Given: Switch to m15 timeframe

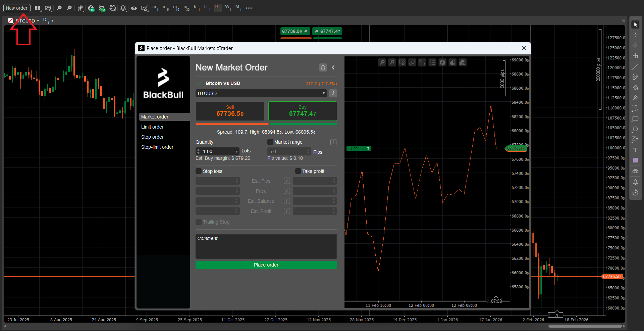Looking at the screenshot, I should [176, 7].
